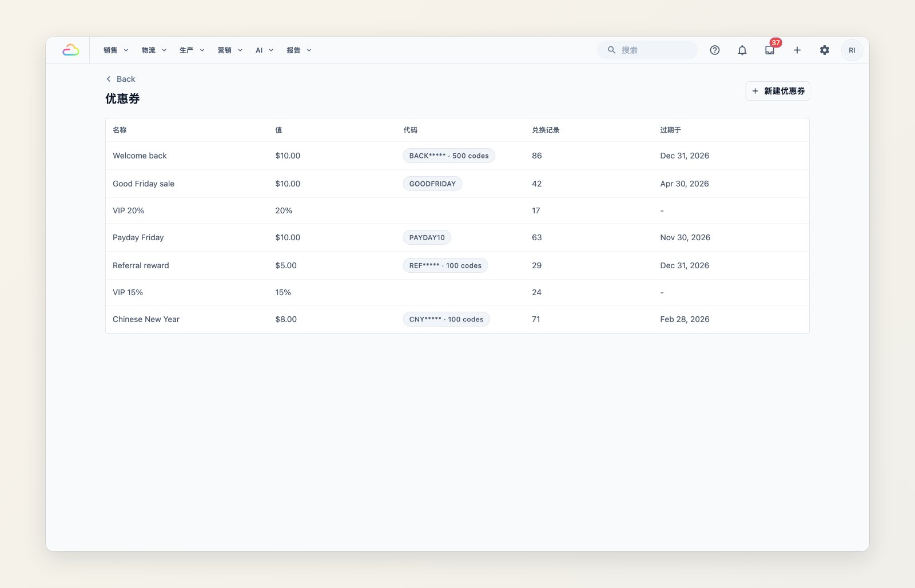Screen dimensions: 915x588
Task: Click the 值 column header
Action: [279, 130]
